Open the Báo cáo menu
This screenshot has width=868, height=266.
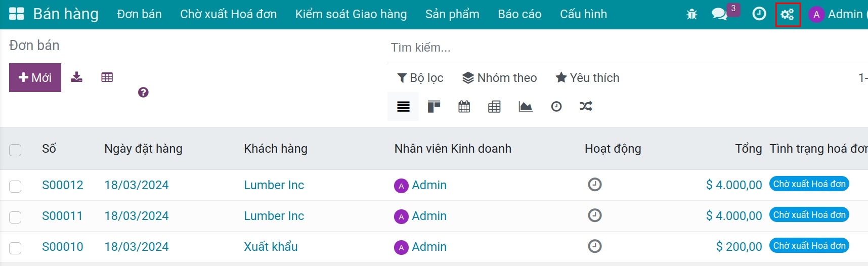coord(519,14)
